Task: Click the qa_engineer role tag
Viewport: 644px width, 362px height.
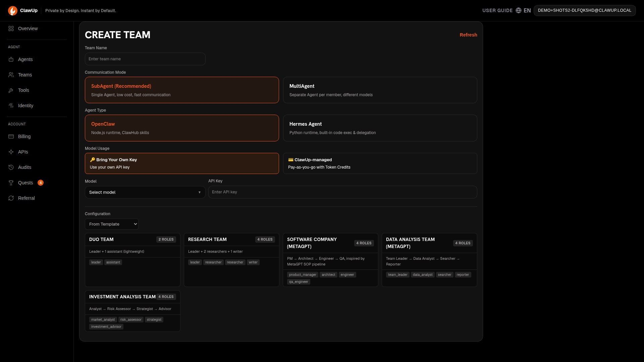Action: tap(299, 282)
